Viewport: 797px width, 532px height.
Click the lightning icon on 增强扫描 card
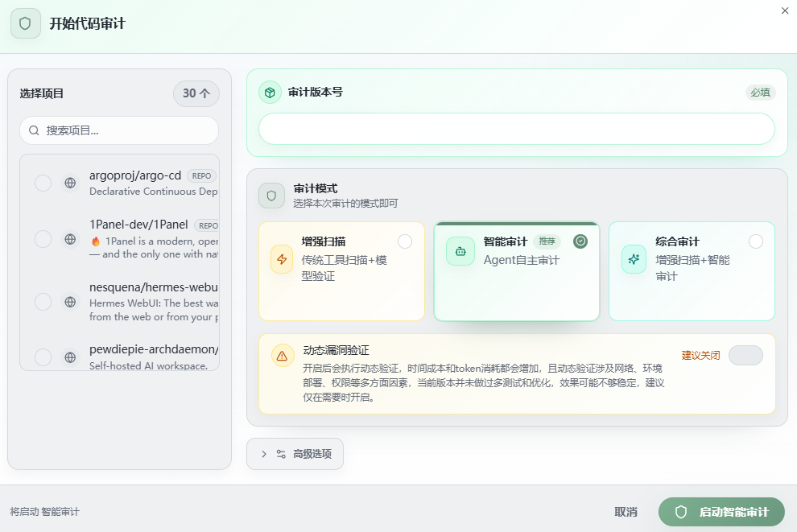tap(282, 259)
